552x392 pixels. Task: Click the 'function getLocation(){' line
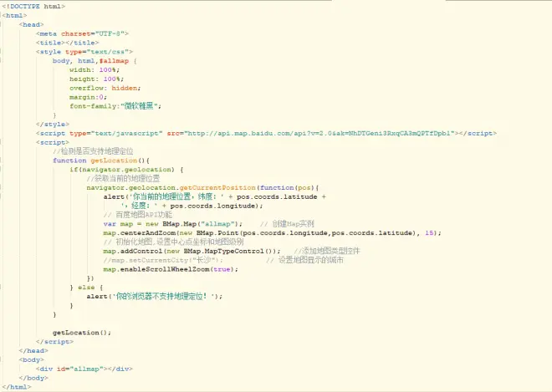pos(101,160)
